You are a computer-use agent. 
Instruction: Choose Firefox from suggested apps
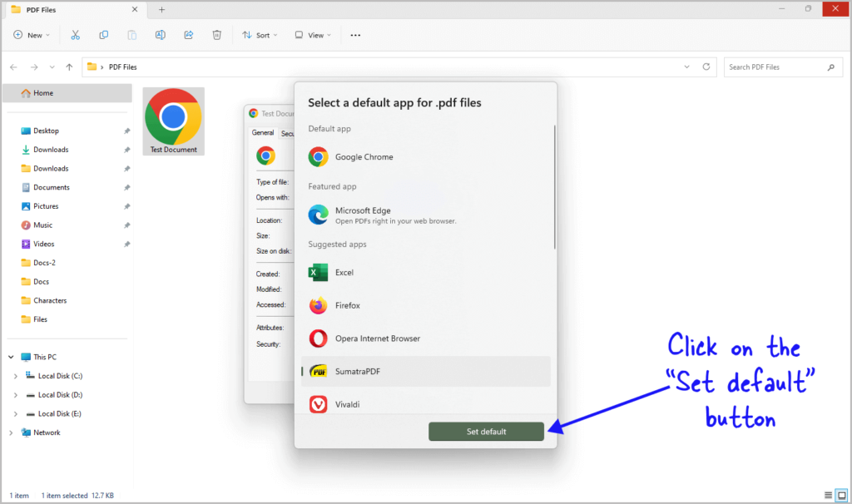425,305
